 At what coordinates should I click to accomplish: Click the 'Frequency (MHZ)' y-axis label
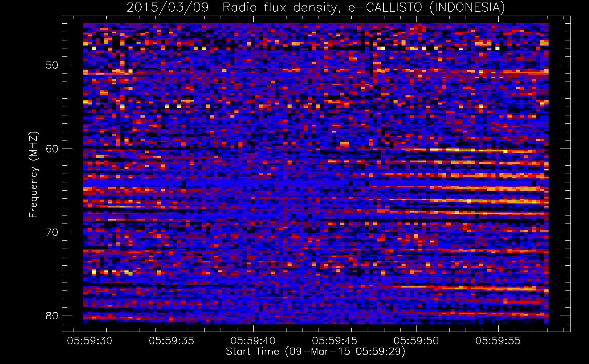point(33,175)
